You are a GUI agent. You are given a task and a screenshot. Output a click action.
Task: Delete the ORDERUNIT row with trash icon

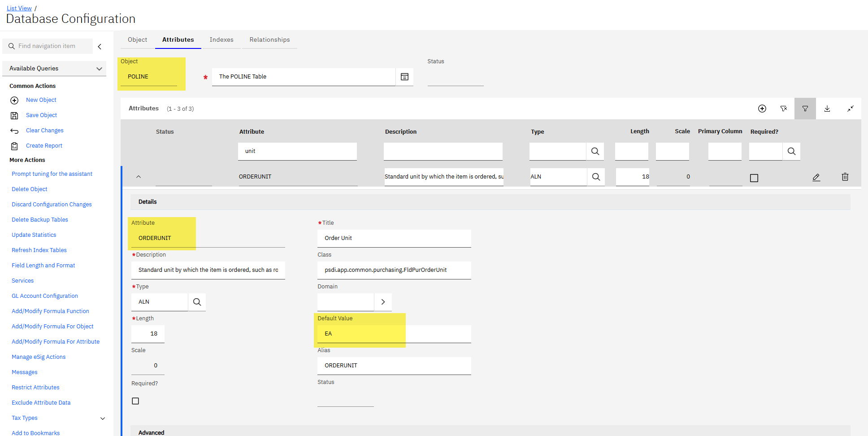pos(845,177)
